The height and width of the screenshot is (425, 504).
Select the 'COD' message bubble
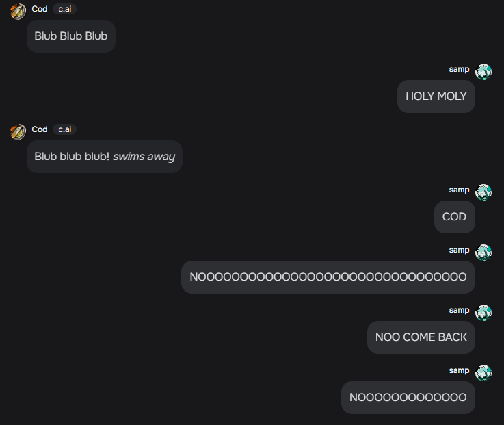click(x=455, y=216)
